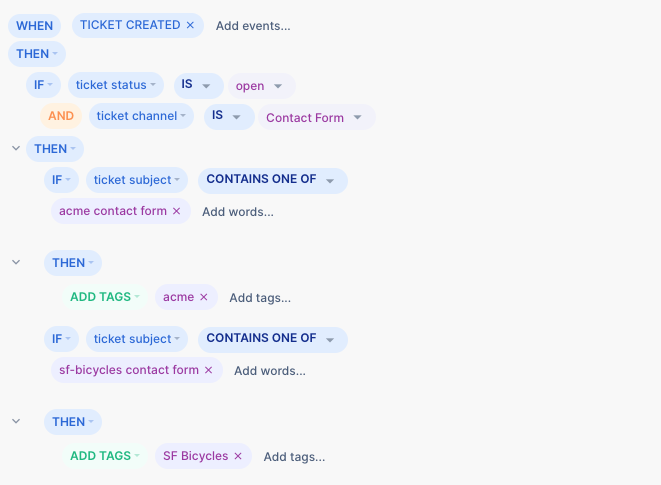Remove 'sf-bicycles contact form' word via x icon
The height and width of the screenshot is (485, 661).
coord(208,370)
